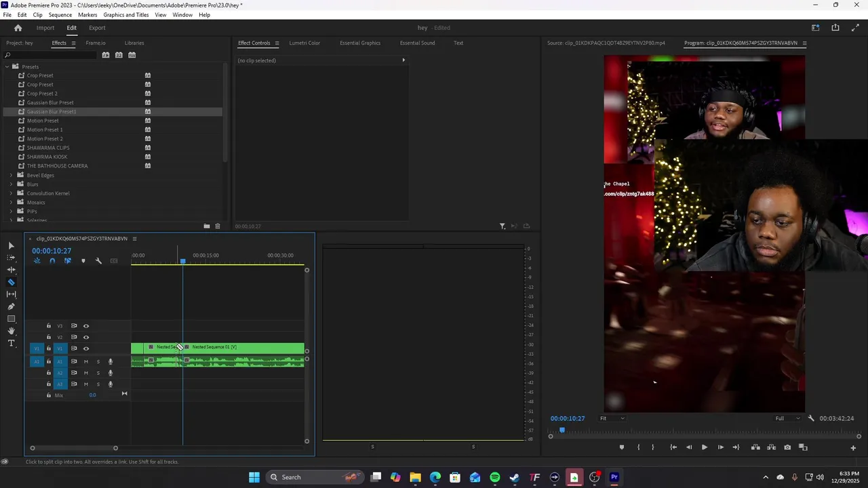868x488 pixels.
Task: Click Mark In button
Action: pyautogui.click(x=638, y=447)
